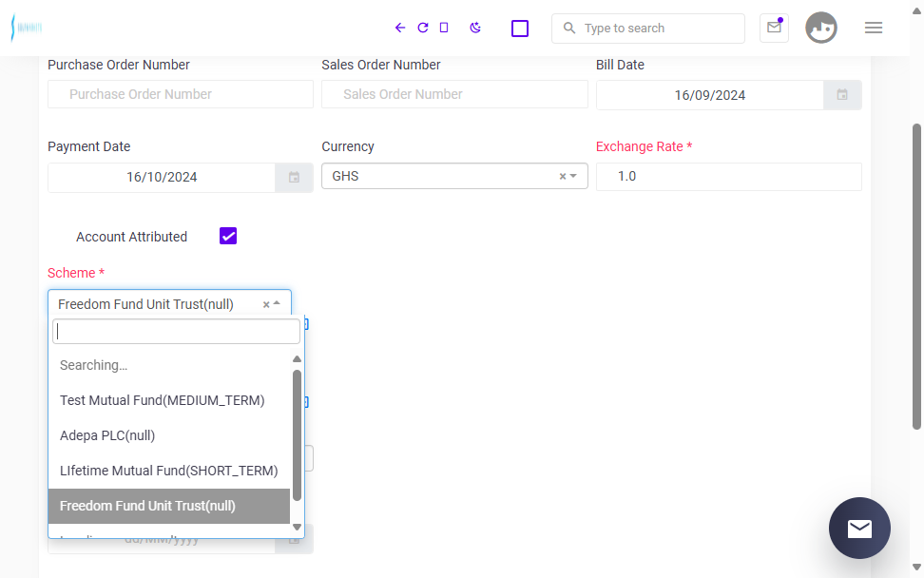Viewport: 924px width, 578px height.
Task: Click the mobile view icon
Action: [444, 28]
